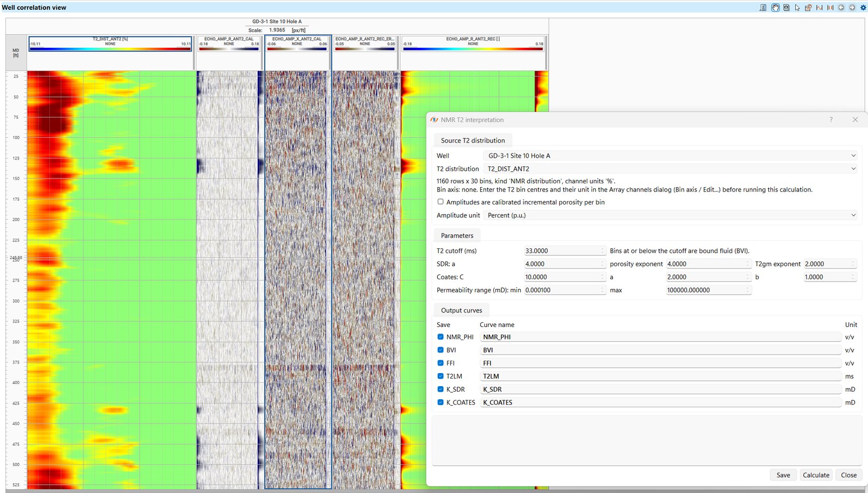
Task: Click the scale value 1.9365 field
Action: pyautogui.click(x=277, y=30)
